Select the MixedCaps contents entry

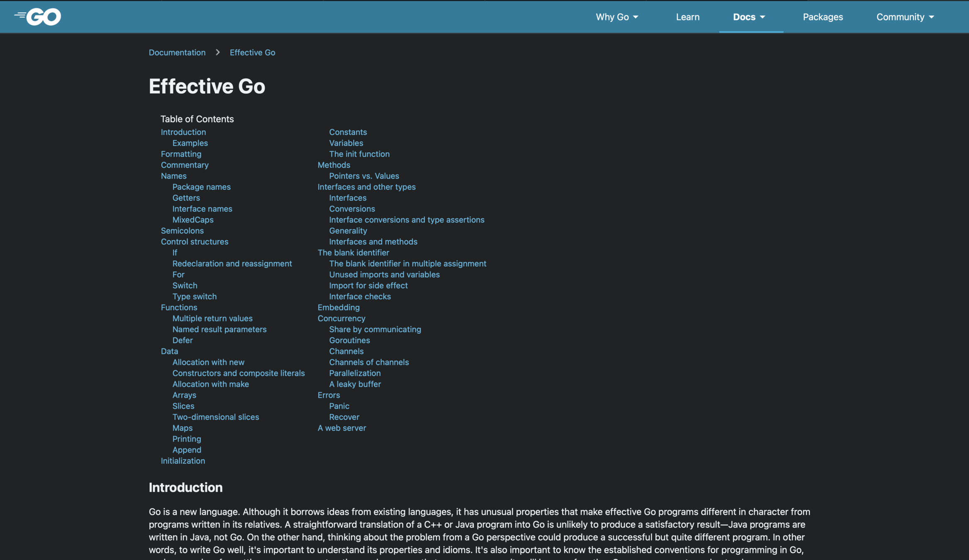(193, 219)
